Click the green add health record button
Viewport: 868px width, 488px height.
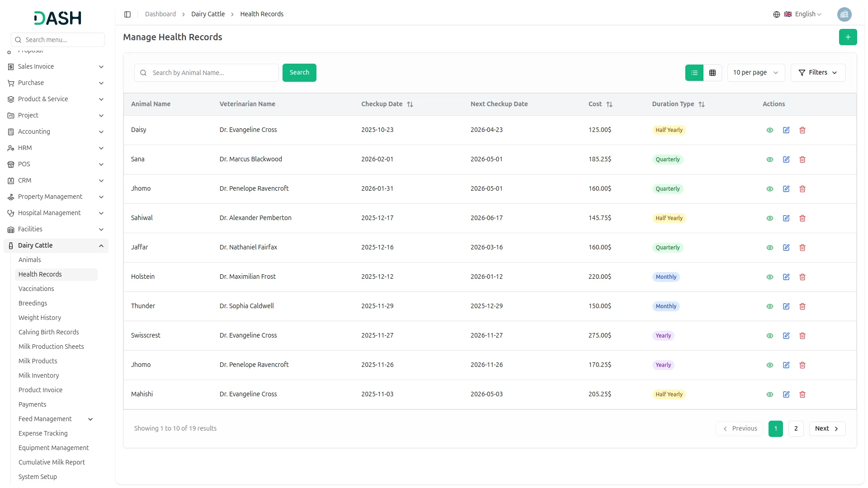[848, 37]
